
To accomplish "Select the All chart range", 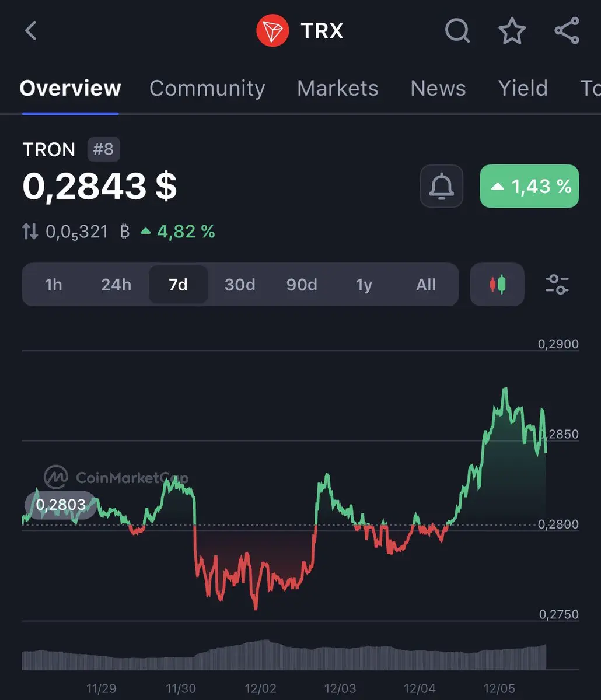I will coord(426,285).
